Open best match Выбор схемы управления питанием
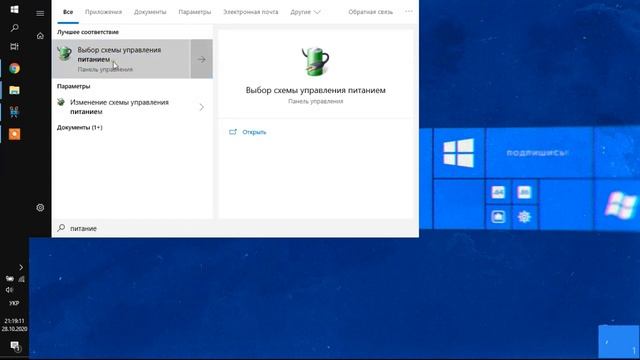The width and height of the screenshot is (640, 360). point(122,59)
